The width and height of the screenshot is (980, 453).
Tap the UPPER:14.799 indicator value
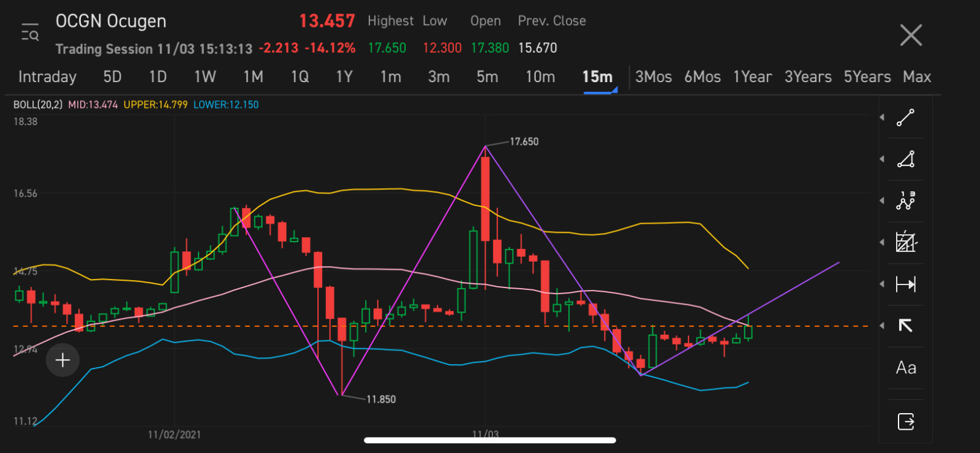pyautogui.click(x=156, y=105)
